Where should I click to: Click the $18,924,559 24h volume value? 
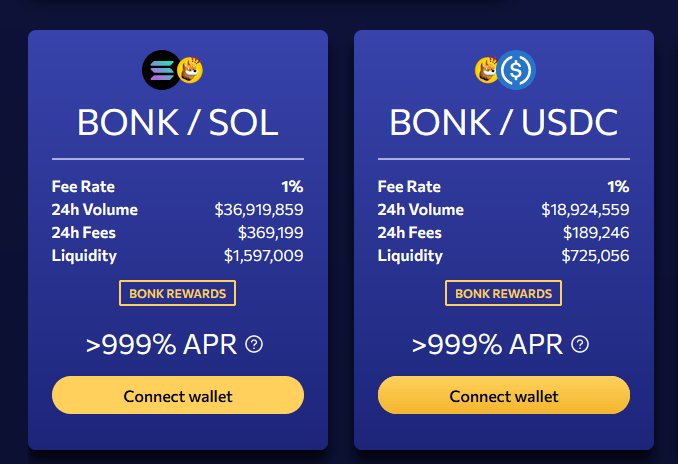(x=585, y=210)
